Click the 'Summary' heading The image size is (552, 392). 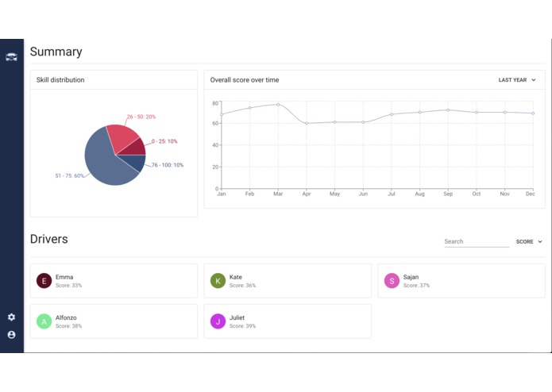pos(56,52)
